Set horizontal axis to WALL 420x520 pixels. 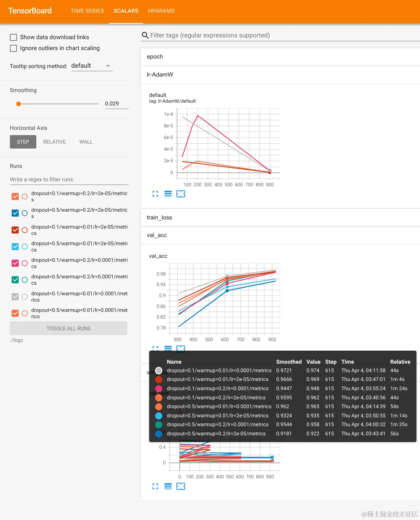pyautogui.click(x=86, y=142)
